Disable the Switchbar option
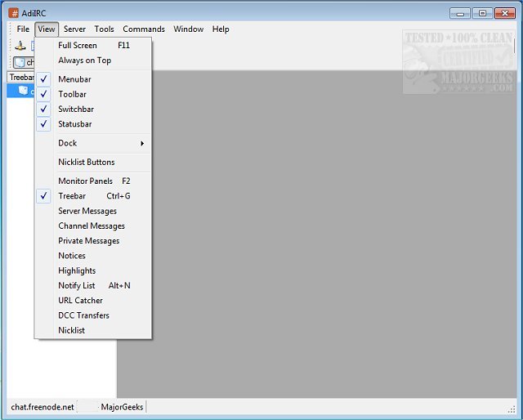This screenshot has width=523, height=420. pos(93,109)
